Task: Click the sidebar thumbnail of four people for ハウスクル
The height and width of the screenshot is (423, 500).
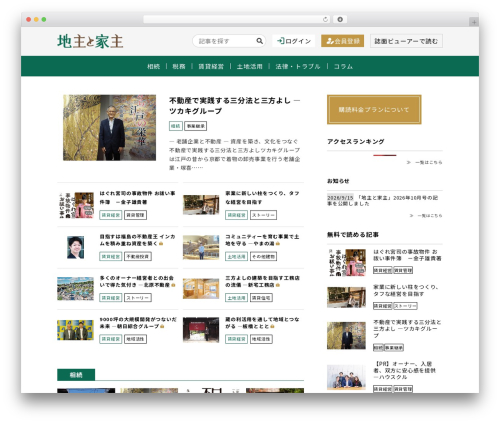Action: [x=346, y=377]
